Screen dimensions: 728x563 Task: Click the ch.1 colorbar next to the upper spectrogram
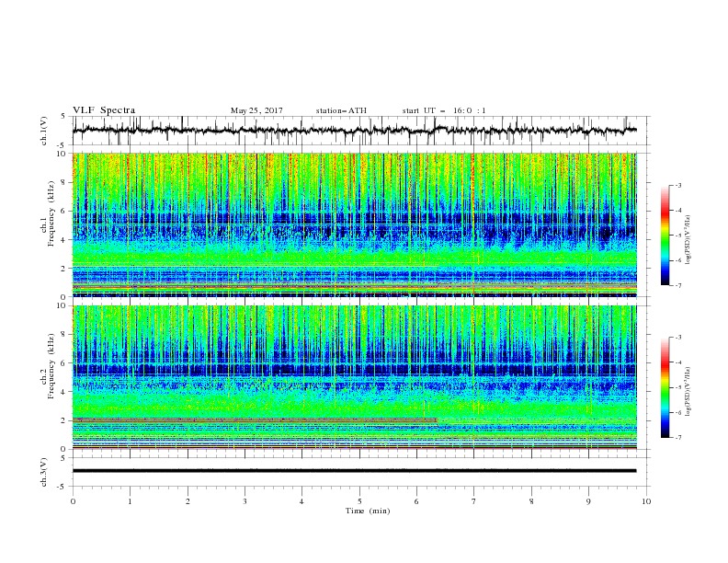pyautogui.click(x=665, y=236)
